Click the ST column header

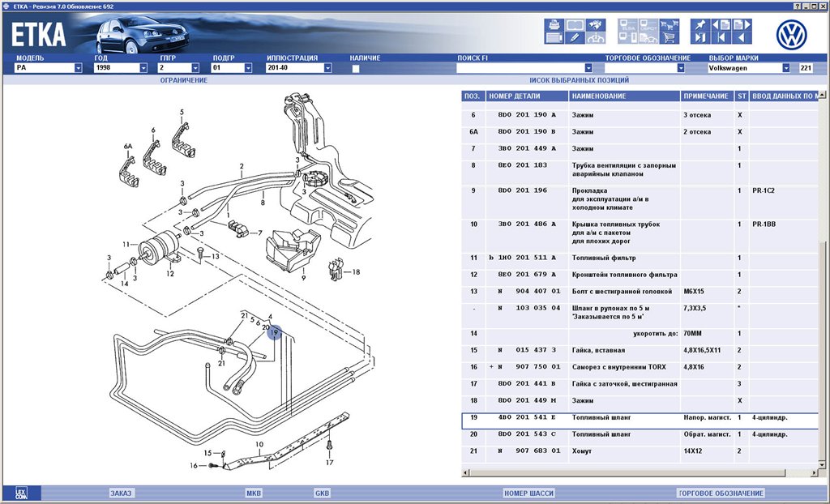pyautogui.click(x=742, y=96)
